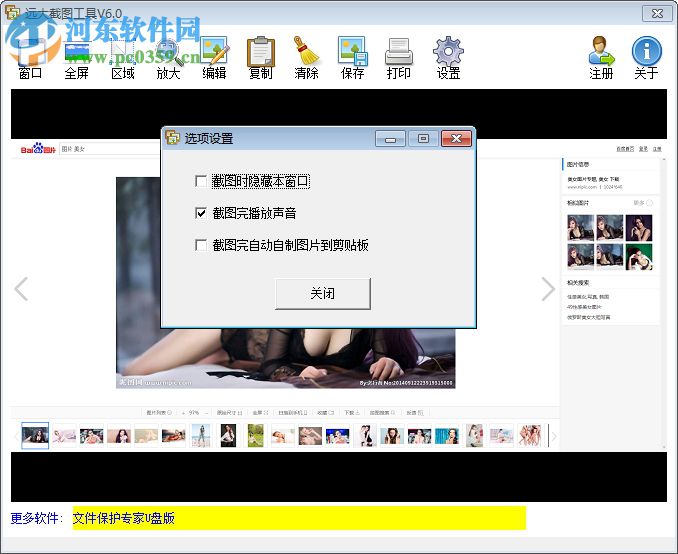Click the Baidu 图片 logo in the preview
The width and height of the screenshot is (678, 554).
point(38,148)
